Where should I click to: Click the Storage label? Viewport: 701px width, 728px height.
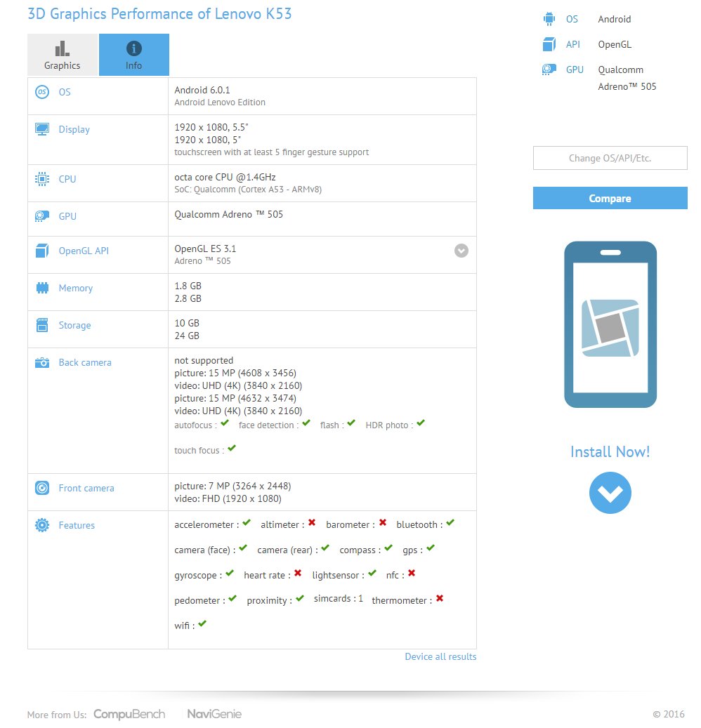pyautogui.click(x=74, y=326)
